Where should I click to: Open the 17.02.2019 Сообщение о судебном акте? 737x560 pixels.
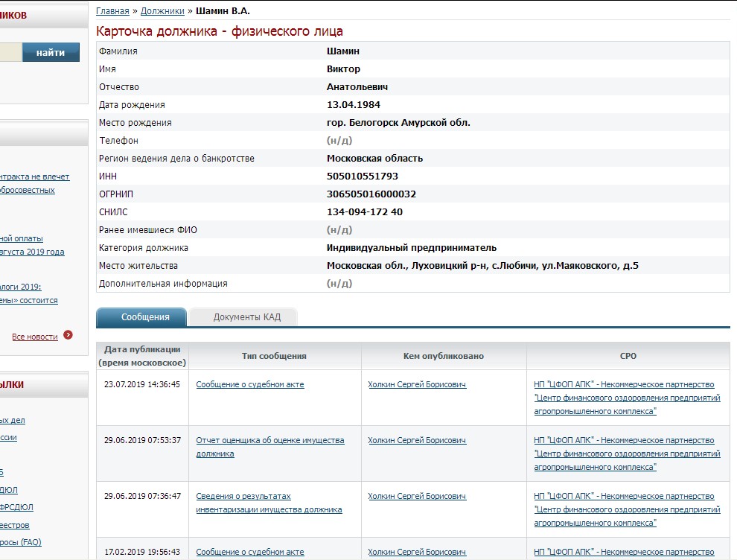[249, 552]
